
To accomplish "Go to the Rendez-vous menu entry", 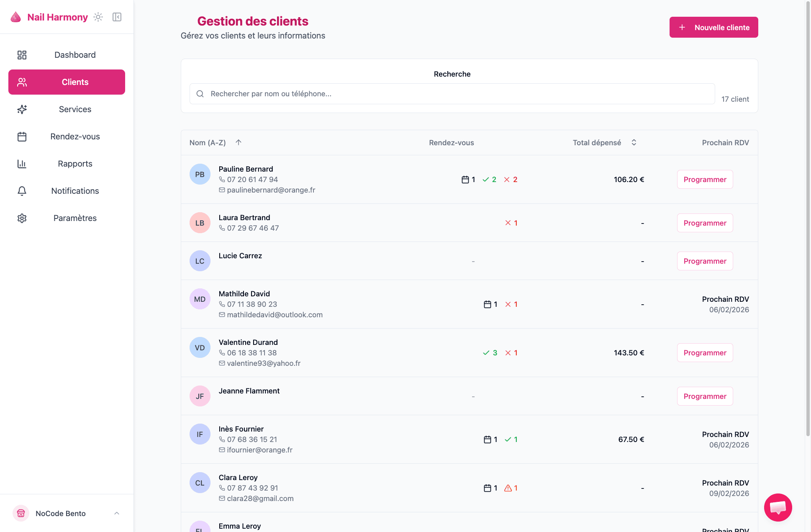I will (74, 136).
